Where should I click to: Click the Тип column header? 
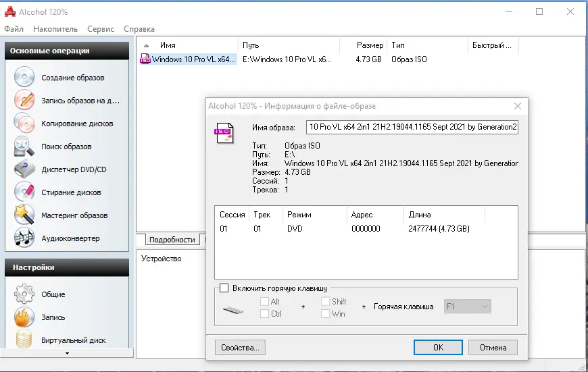[x=428, y=45]
